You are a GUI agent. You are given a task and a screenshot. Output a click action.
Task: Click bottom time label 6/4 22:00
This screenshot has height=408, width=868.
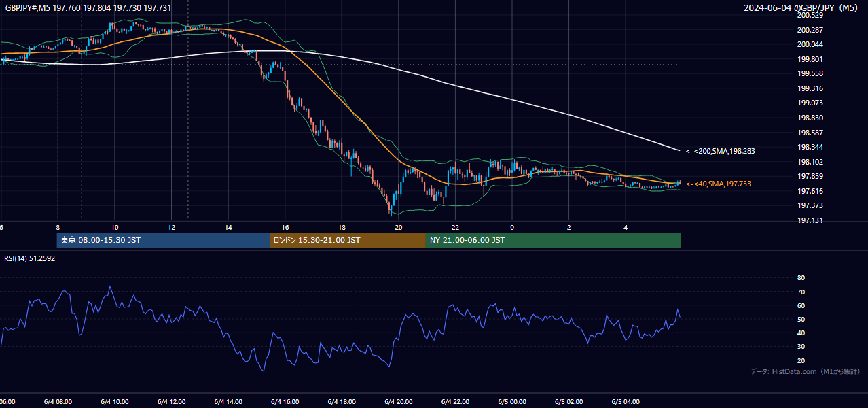click(x=455, y=401)
